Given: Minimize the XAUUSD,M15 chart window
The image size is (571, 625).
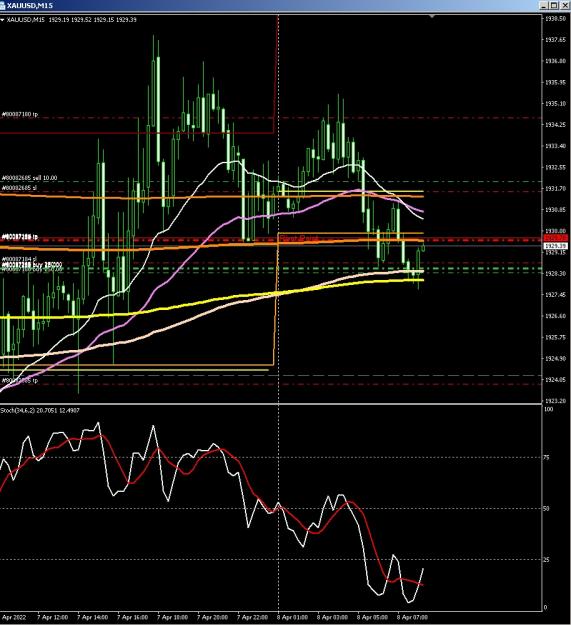Looking at the screenshot, I should [545, 5].
